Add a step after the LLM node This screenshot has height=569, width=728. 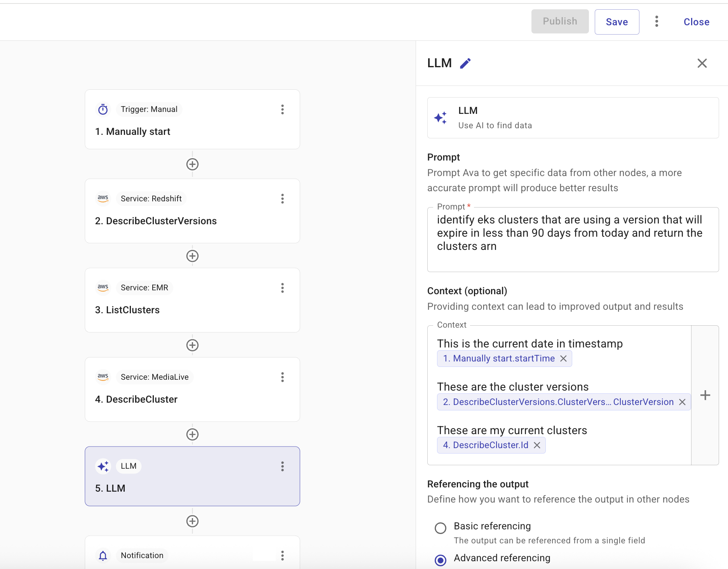(192, 521)
